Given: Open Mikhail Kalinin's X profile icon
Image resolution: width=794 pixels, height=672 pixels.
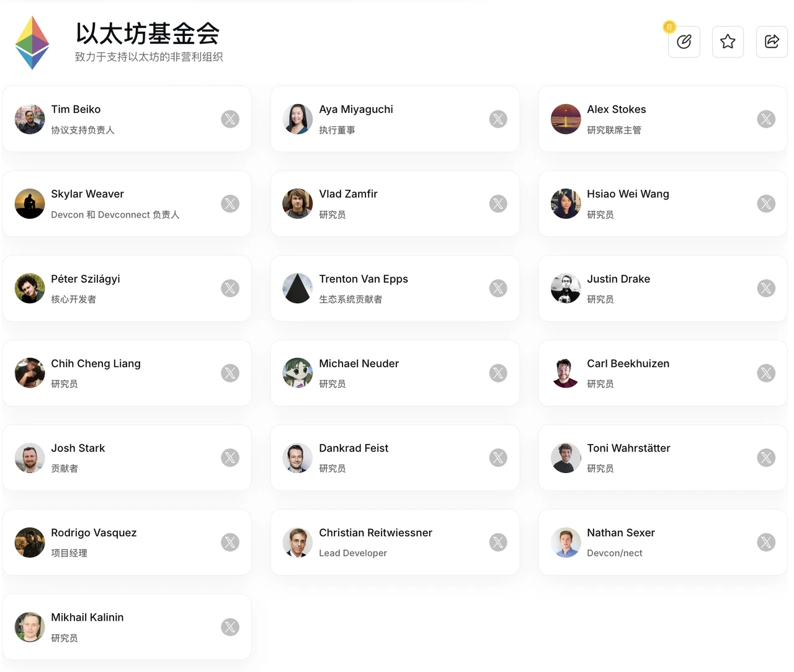Looking at the screenshot, I should tap(230, 627).
